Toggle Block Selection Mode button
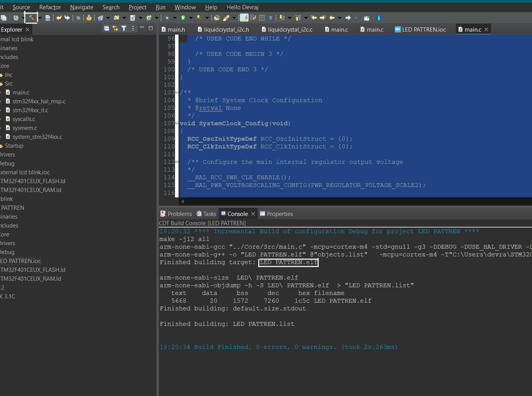Viewport: 532px width, 396px height. [262, 18]
